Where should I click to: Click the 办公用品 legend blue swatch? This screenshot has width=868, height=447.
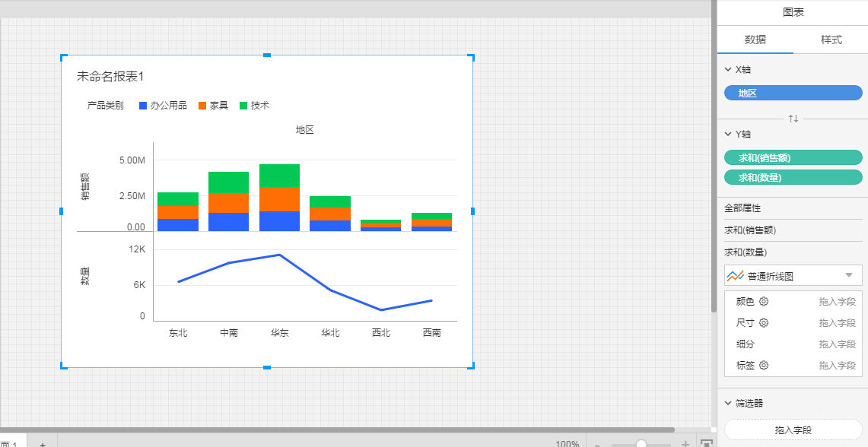pyautogui.click(x=143, y=106)
